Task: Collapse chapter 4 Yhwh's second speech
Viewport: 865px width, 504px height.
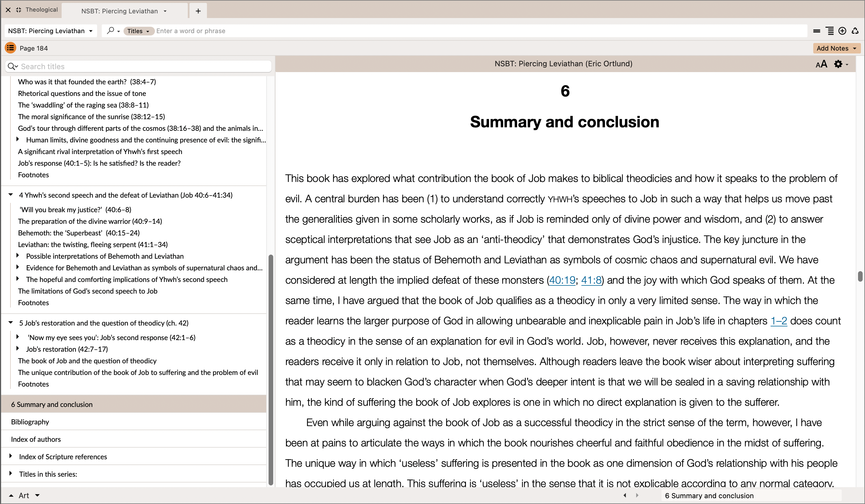Action: pos(11,195)
